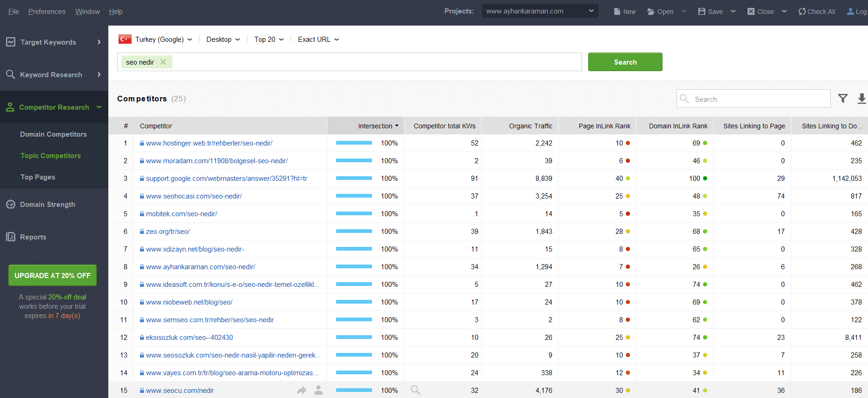
Task: Open the www.ayhankaraman.com/seo-nedir/ link
Action: [x=200, y=267]
